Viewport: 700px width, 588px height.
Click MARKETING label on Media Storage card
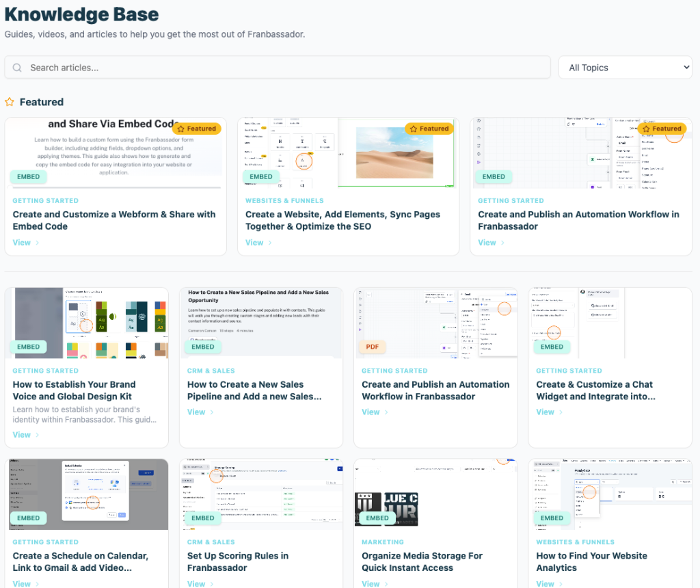point(383,542)
